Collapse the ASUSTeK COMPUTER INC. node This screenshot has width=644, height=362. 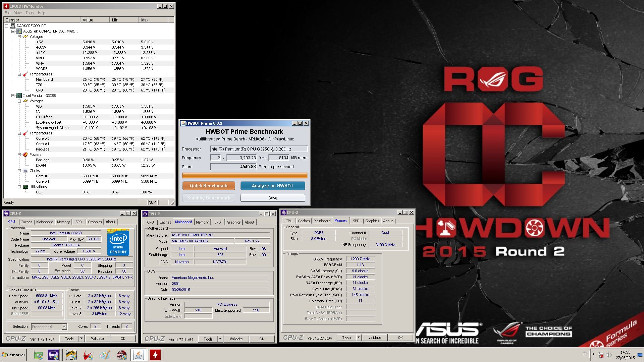click(x=13, y=31)
